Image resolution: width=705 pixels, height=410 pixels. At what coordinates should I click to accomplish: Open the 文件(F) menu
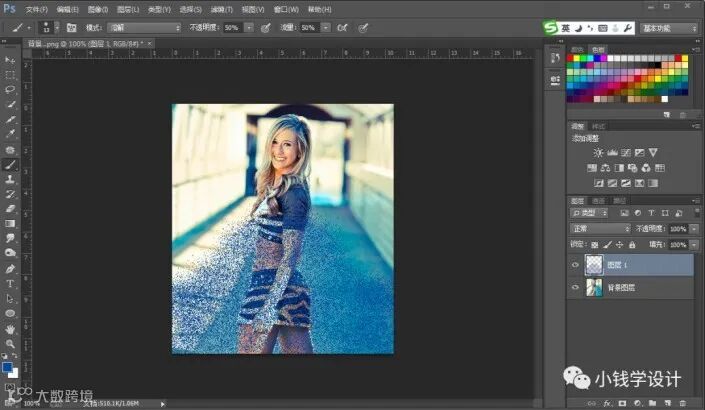tap(36, 8)
